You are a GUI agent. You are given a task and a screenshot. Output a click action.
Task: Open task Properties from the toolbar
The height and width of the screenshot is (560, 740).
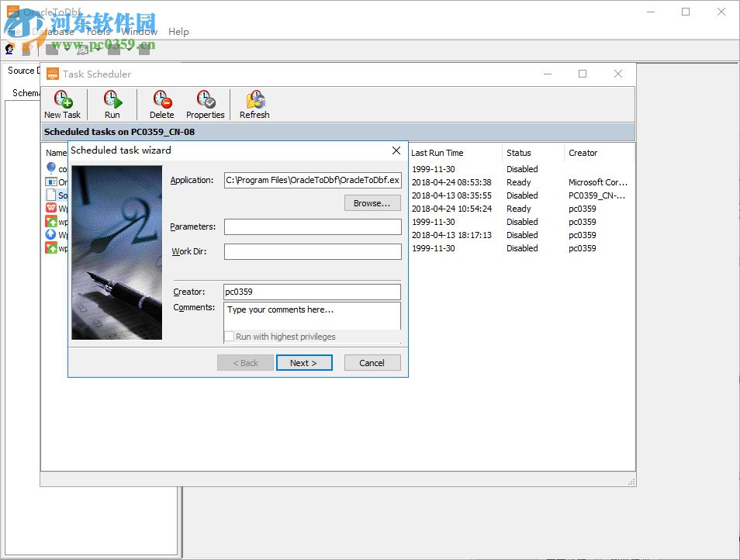[x=206, y=103]
